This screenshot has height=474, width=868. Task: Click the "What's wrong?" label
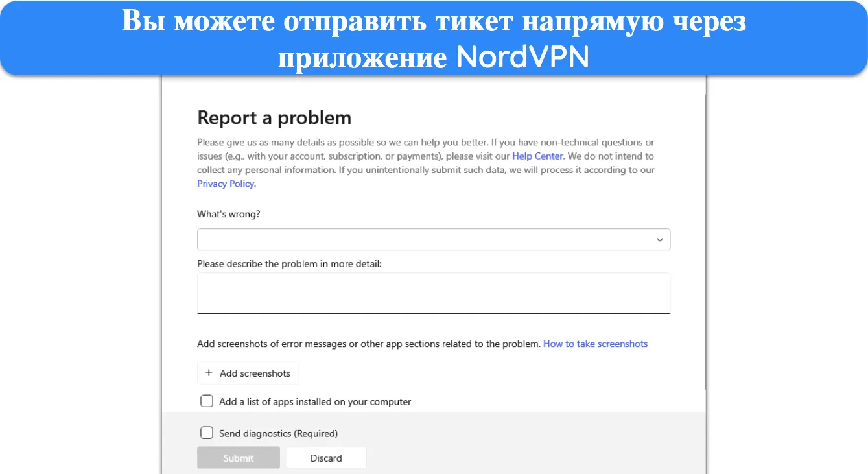coord(228,214)
